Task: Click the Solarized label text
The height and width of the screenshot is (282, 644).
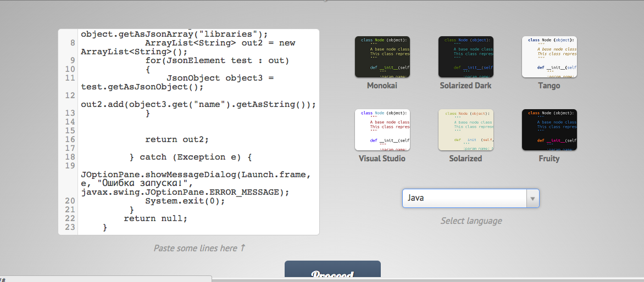Action: point(466,159)
